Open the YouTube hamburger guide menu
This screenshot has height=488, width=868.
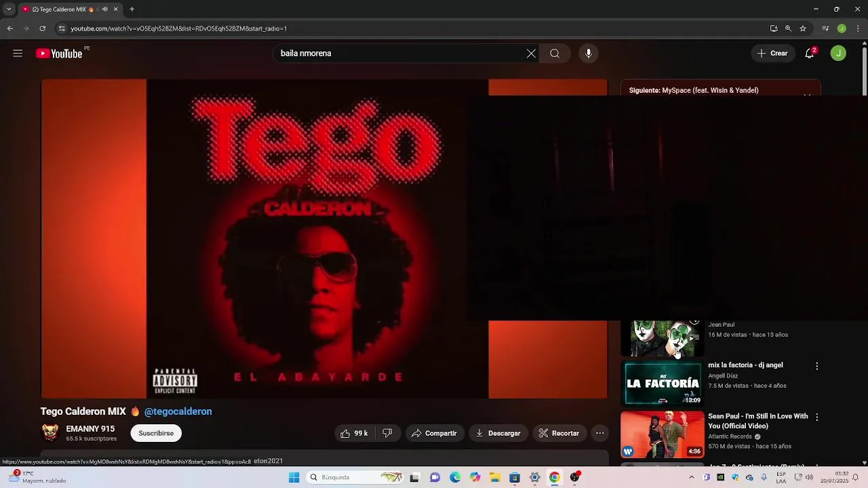click(18, 54)
